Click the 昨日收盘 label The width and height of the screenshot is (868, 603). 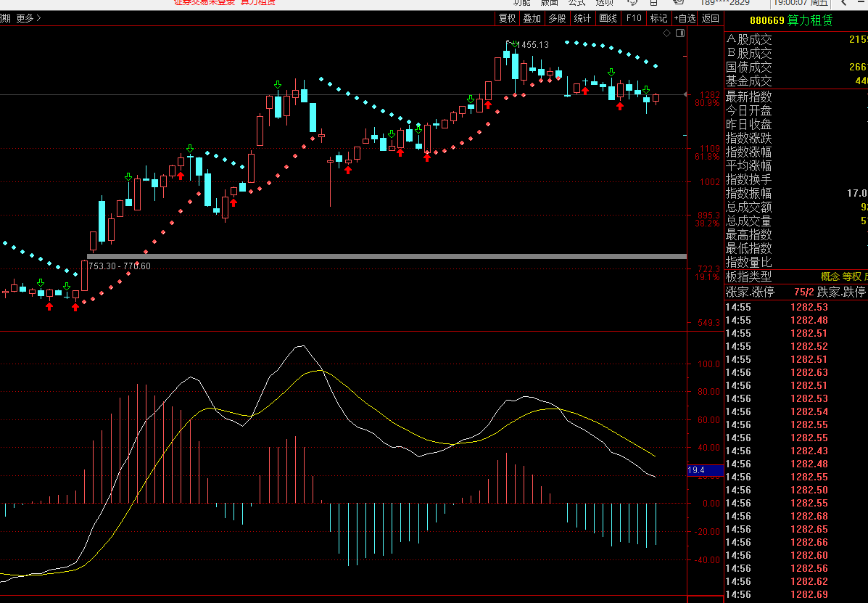click(748, 125)
